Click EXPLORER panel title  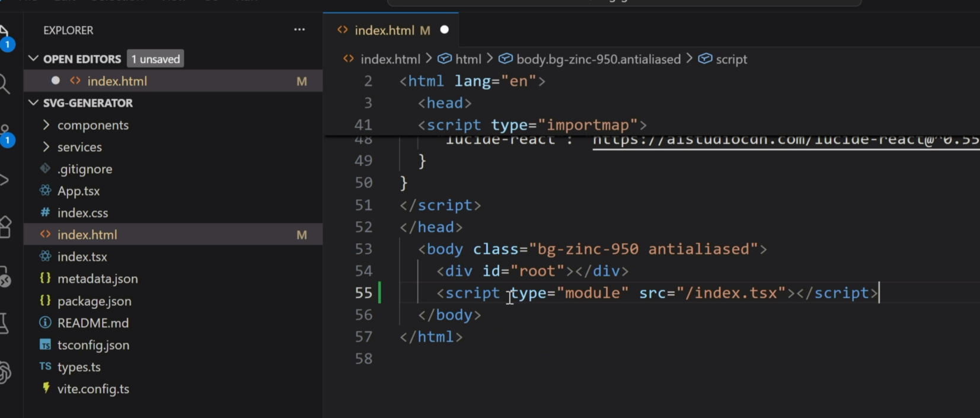[x=68, y=30]
